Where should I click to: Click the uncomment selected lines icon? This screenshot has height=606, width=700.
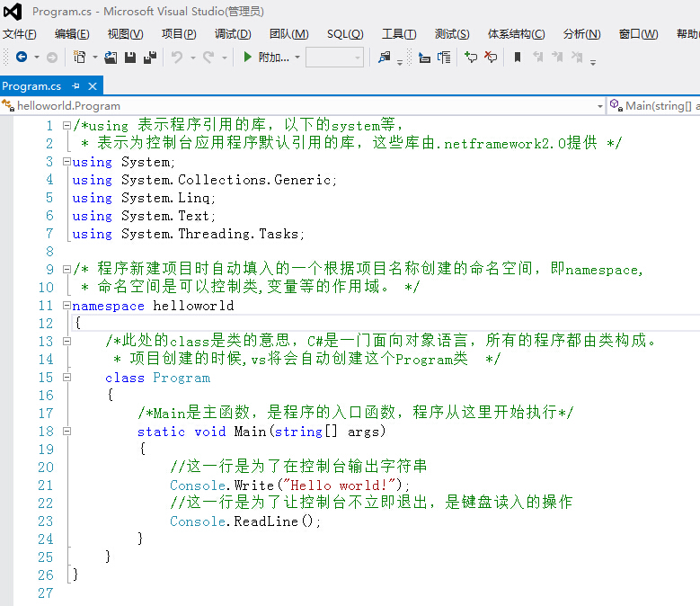pos(491,58)
